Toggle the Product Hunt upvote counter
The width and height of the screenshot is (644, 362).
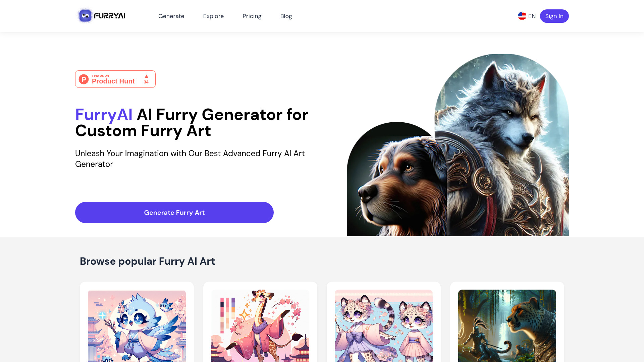[x=146, y=79]
